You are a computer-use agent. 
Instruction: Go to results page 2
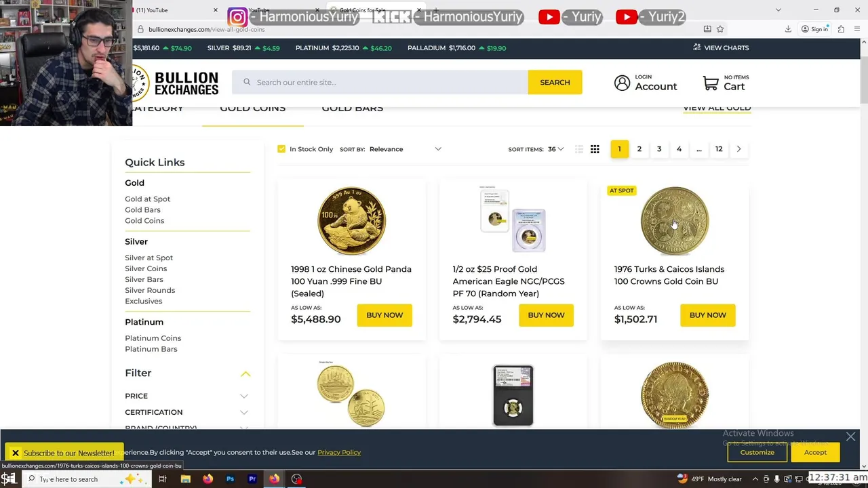click(639, 149)
